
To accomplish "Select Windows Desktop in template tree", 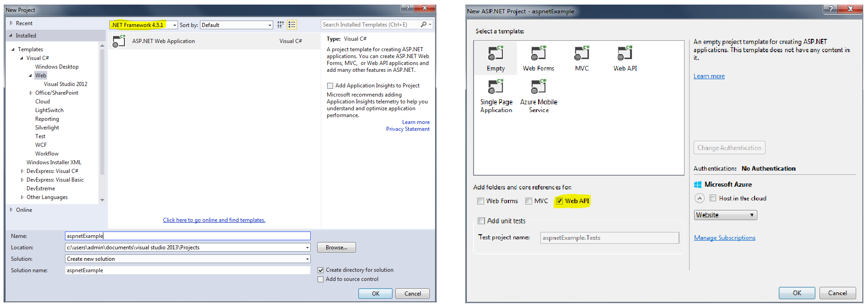I will (57, 67).
